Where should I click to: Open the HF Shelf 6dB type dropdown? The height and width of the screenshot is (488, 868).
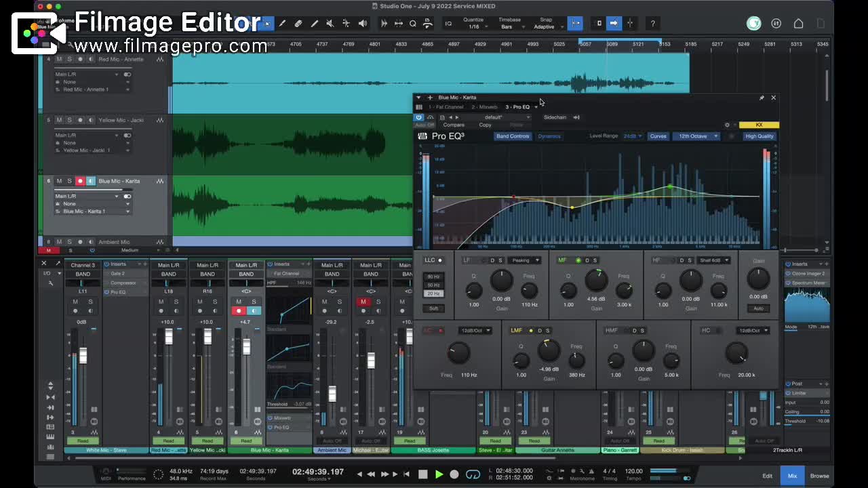tap(715, 260)
